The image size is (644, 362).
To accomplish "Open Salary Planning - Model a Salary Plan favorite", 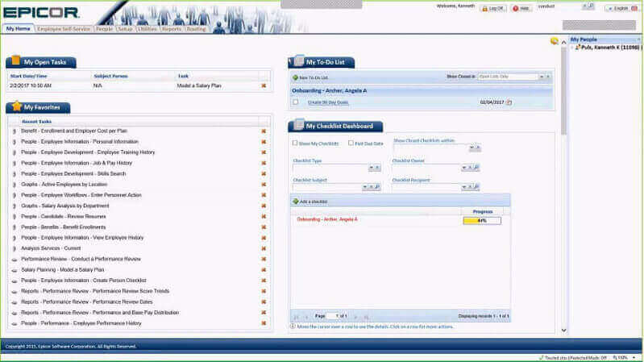I will pyautogui.click(x=63, y=270).
